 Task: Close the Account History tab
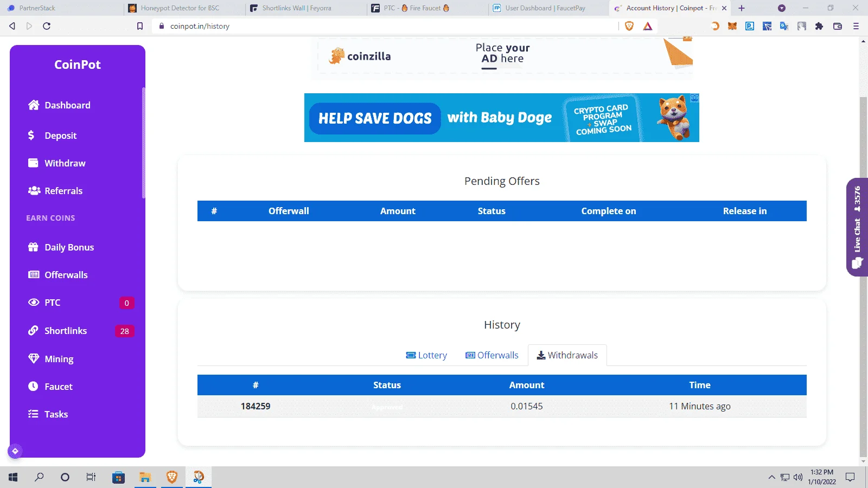click(724, 8)
